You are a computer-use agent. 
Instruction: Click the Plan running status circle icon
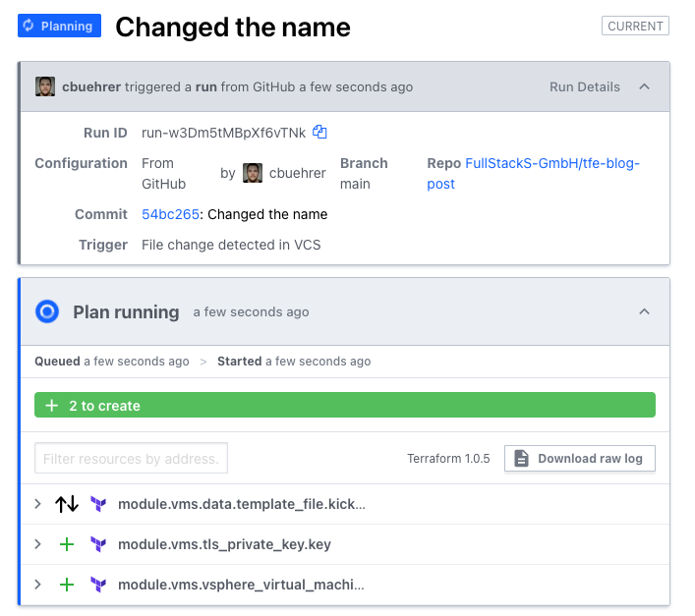pos(47,311)
